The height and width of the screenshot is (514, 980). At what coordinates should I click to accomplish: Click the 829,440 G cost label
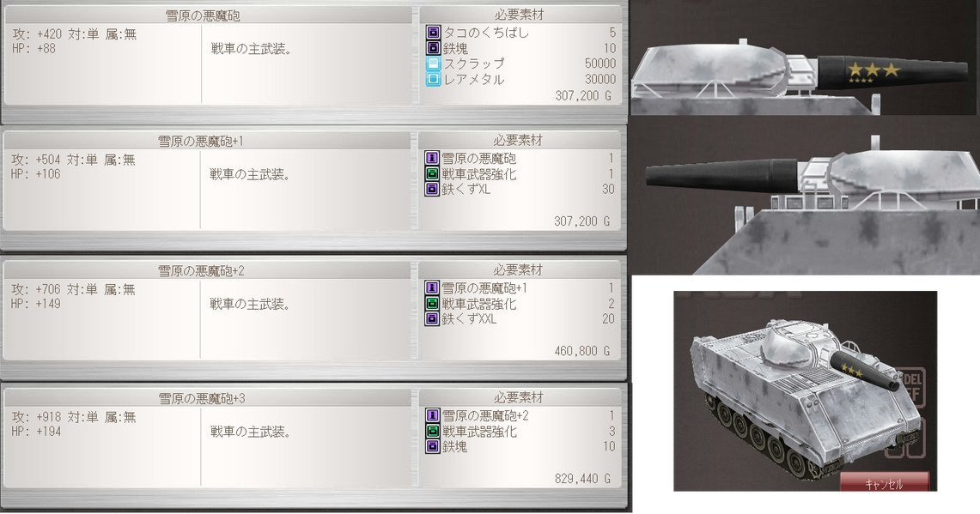pyautogui.click(x=582, y=479)
